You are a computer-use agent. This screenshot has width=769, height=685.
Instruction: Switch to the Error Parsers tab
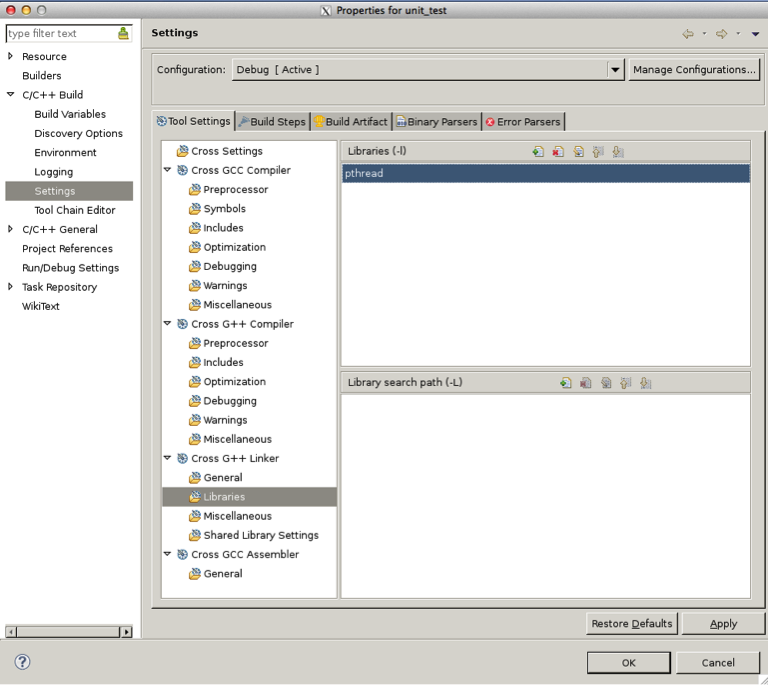pyautogui.click(x=523, y=122)
